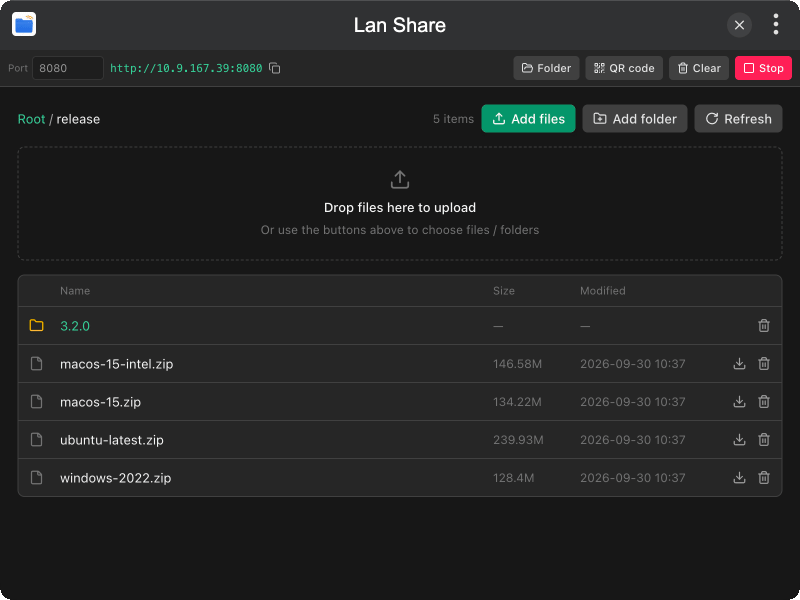Screen dimensions: 800x600
Task: Open the http://10.9.167.39:8080 link
Action: click(186, 68)
